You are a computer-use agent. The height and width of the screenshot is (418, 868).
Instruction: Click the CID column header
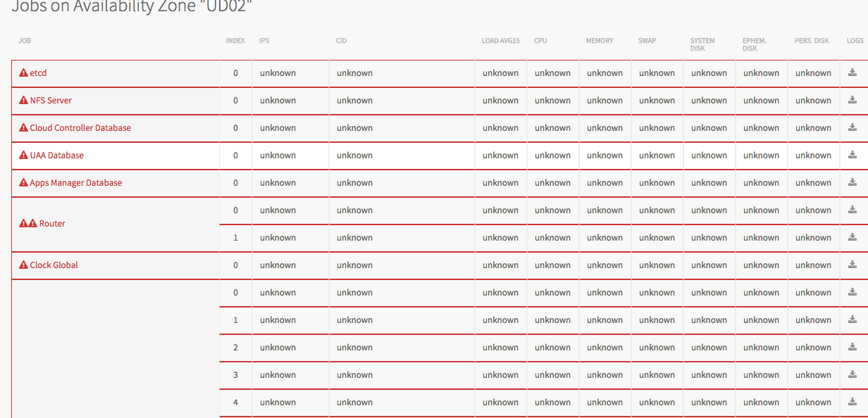pyautogui.click(x=341, y=41)
